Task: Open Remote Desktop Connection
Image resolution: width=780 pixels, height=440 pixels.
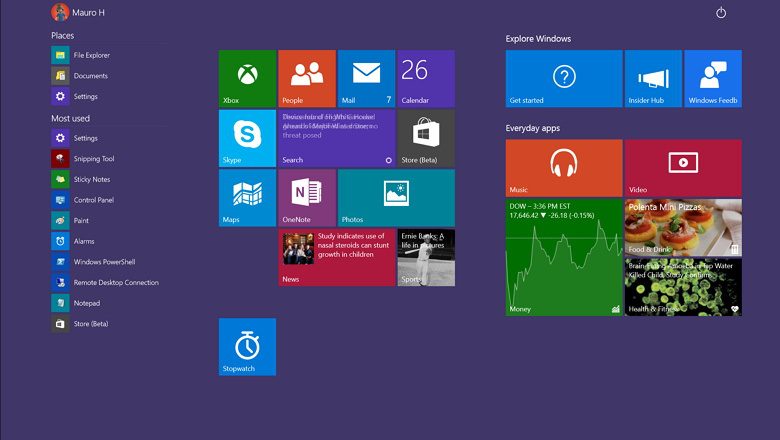Action: pos(105,282)
